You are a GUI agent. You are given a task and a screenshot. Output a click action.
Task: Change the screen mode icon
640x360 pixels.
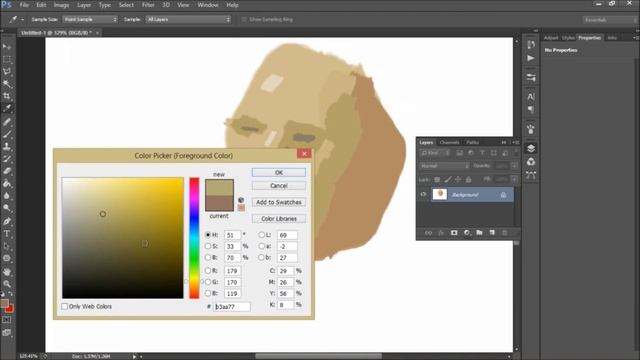pyautogui.click(x=7, y=333)
